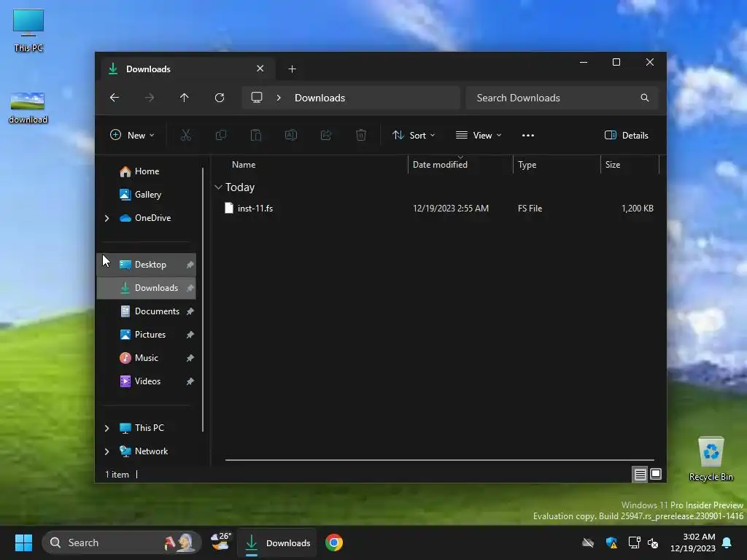The height and width of the screenshot is (560, 747).
Task: Sort by the Type column header
Action: (x=557, y=165)
